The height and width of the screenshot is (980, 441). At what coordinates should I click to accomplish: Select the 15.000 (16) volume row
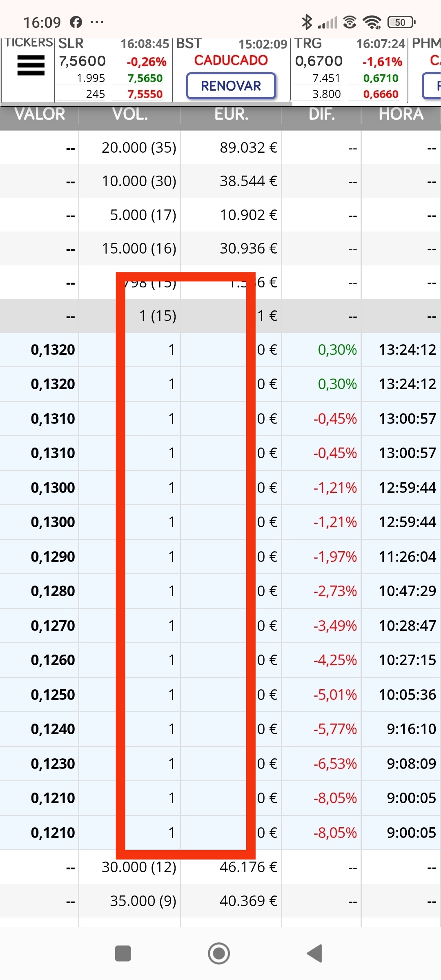220,248
